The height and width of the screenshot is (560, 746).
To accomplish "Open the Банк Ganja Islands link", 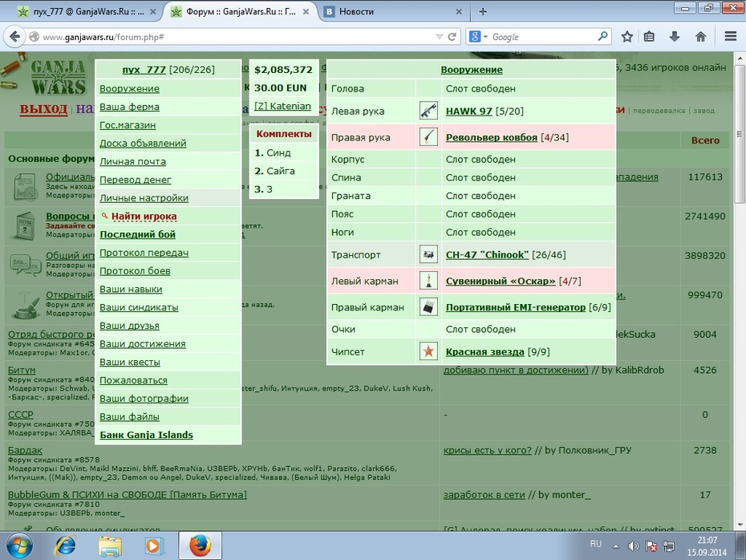I will (x=147, y=434).
